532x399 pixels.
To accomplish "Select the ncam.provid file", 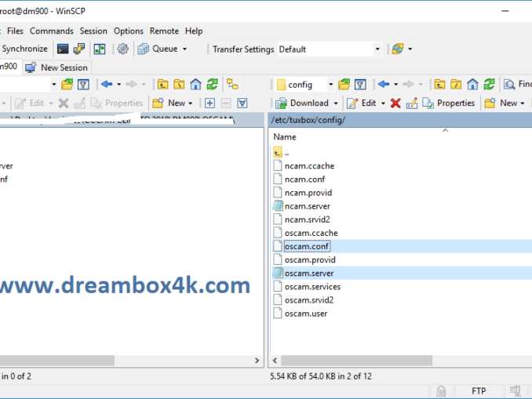I will pos(303,193).
